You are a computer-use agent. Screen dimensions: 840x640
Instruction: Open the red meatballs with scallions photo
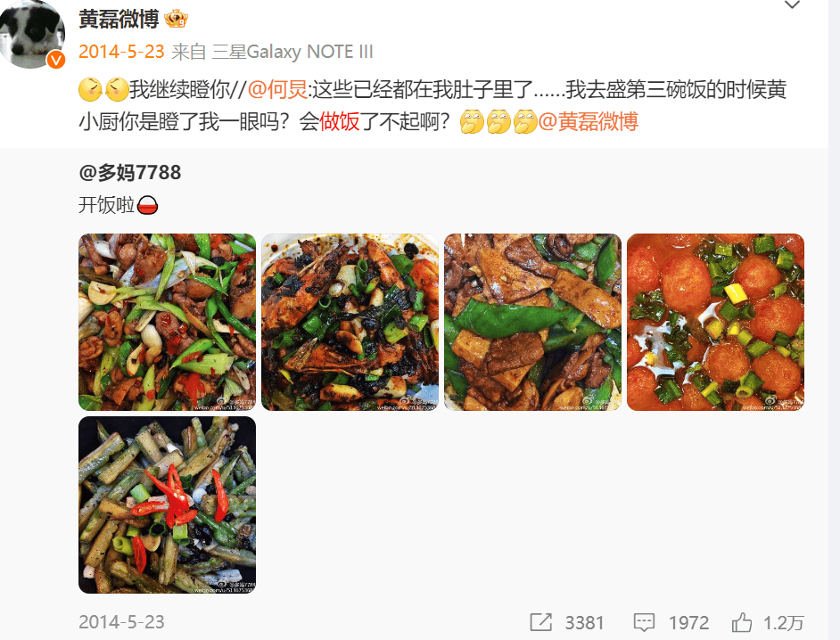tap(716, 322)
